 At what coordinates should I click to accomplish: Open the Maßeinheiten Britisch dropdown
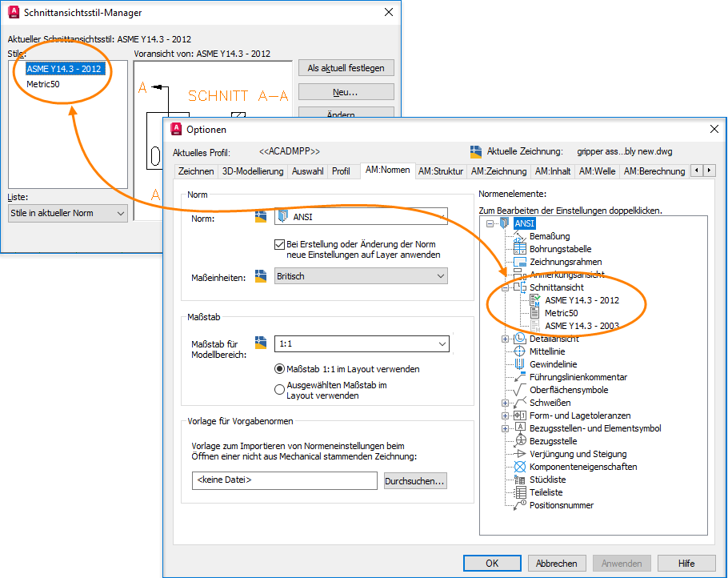point(361,276)
